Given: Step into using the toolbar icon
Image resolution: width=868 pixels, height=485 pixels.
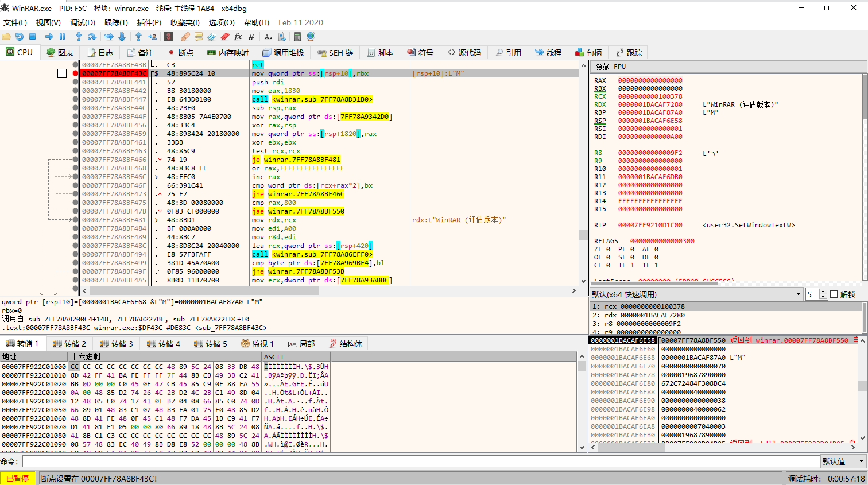Looking at the screenshot, I should click(79, 37).
